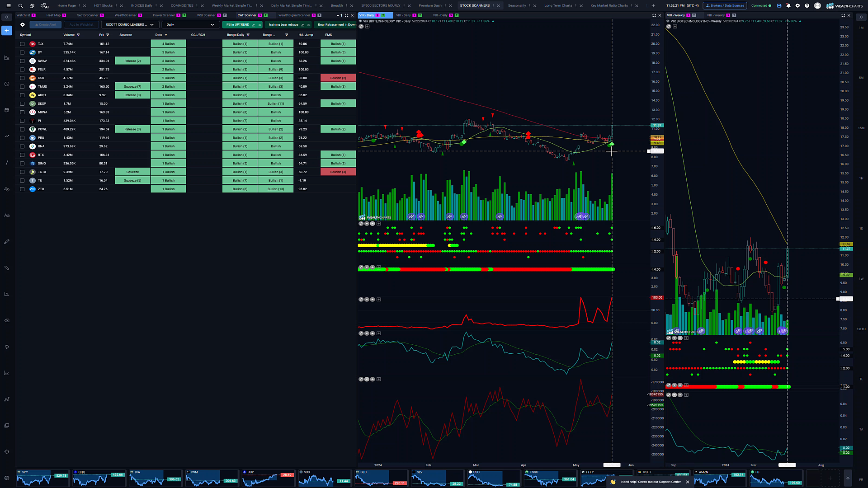Maximize the VIR Weekly chart panel
Viewport: 868px width, 488px height.
pos(843,15)
